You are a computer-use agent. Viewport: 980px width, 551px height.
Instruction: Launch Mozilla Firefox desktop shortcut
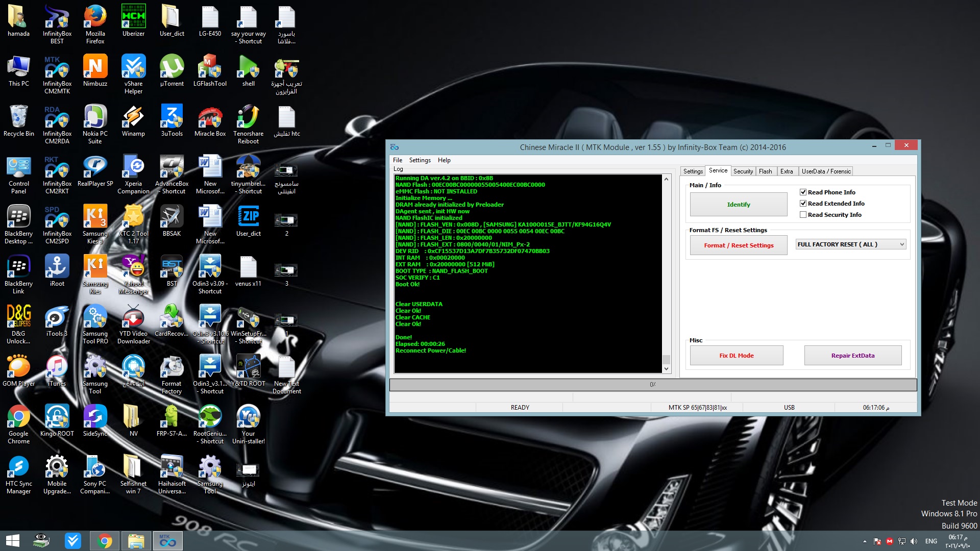(95, 24)
